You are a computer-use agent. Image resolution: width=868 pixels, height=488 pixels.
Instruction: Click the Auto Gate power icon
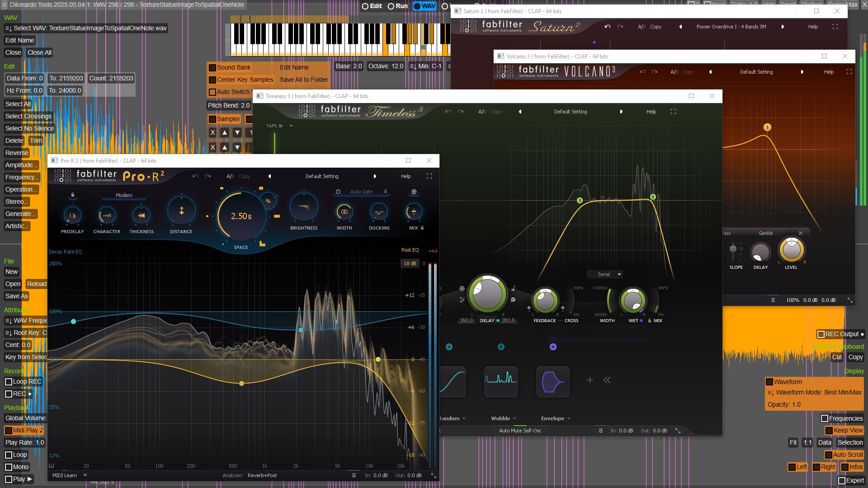tap(338, 192)
